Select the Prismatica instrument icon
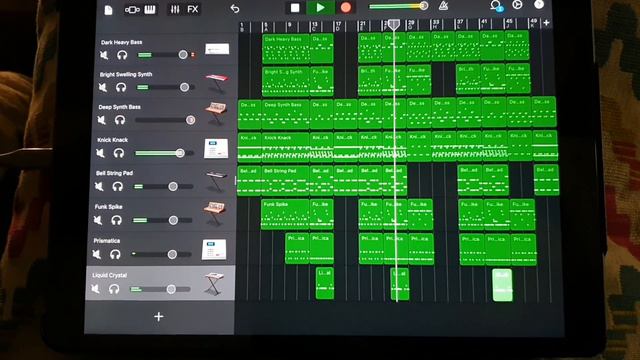This screenshot has width=640, height=360. tap(214, 249)
